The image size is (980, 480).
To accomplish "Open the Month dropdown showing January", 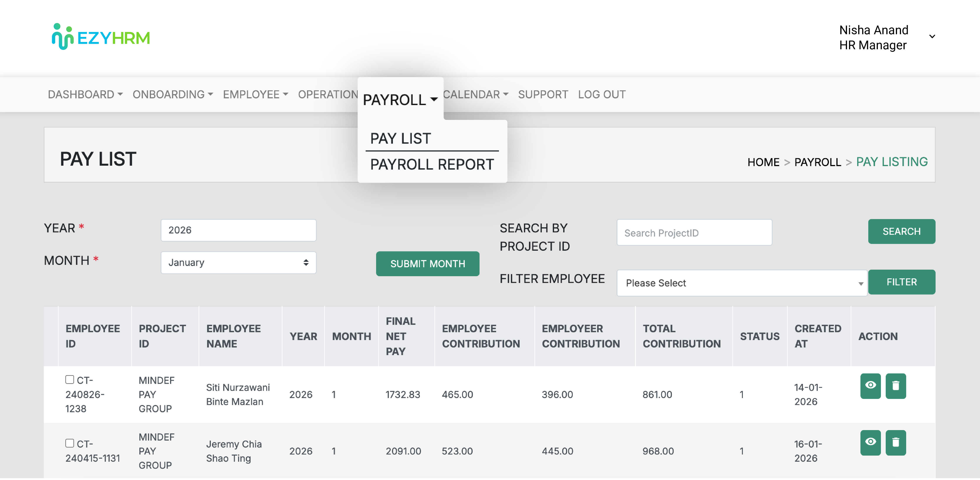I will (238, 263).
